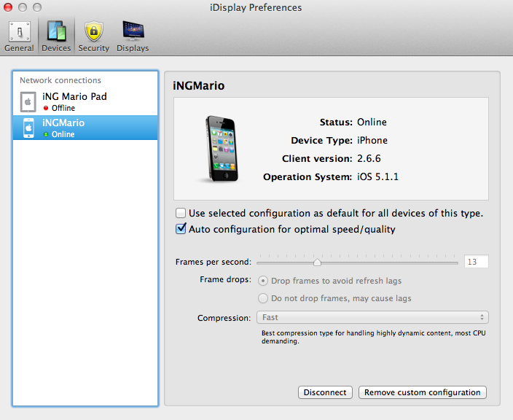Click the large iPhone device image
The image size is (513, 420).
tap(220, 149)
